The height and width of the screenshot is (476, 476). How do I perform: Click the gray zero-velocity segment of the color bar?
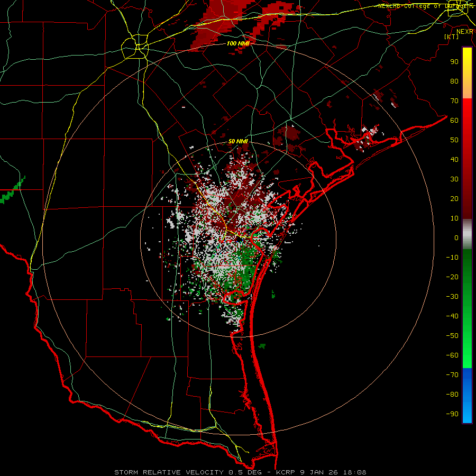click(x=467, y=234)
